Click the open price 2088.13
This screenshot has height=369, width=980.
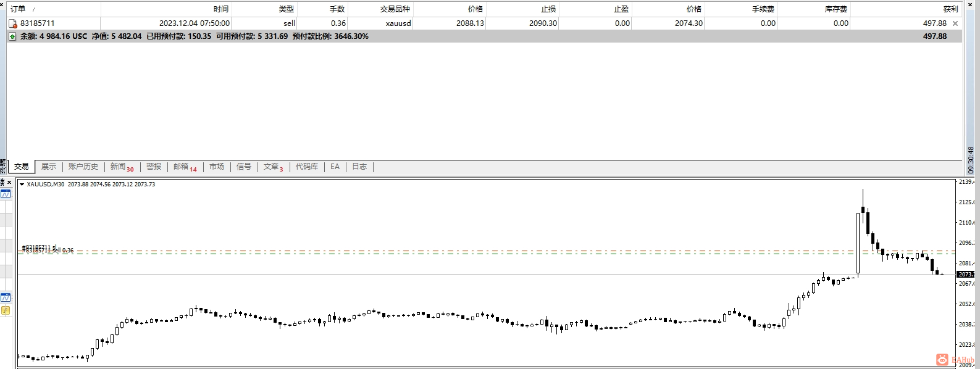471,23
